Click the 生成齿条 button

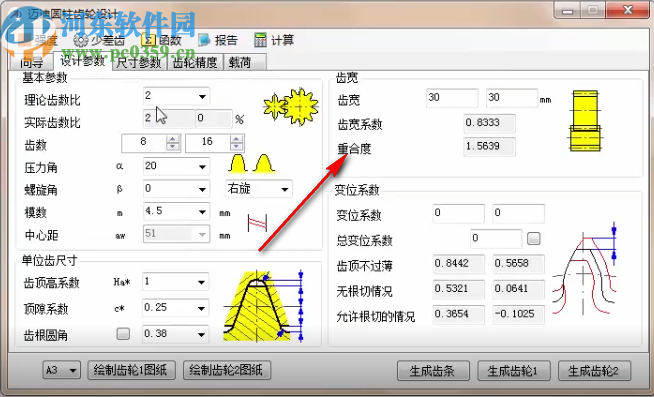click(433, 371)
